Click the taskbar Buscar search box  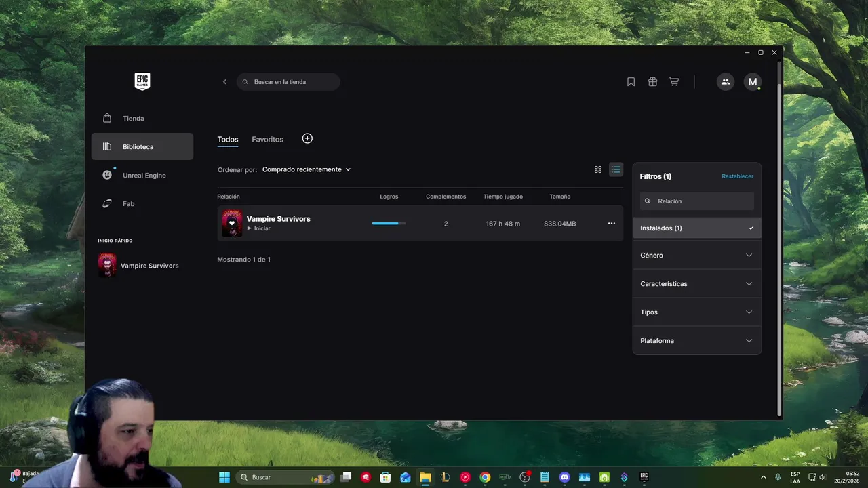(x=285, y=477)
